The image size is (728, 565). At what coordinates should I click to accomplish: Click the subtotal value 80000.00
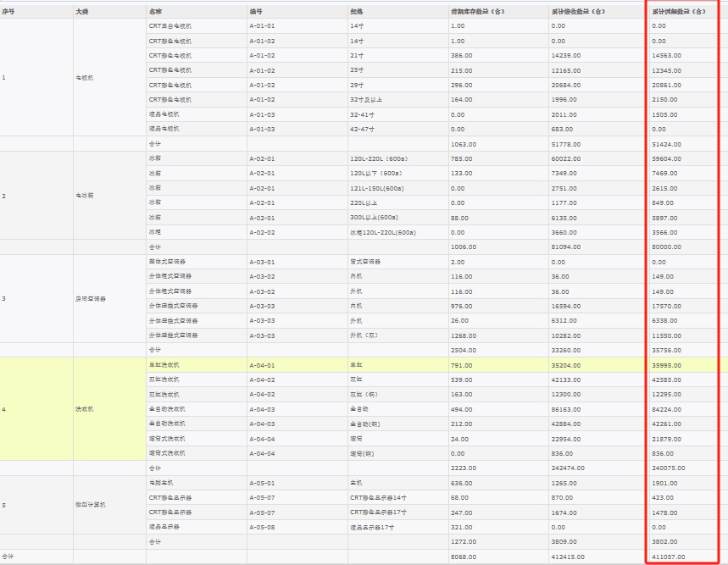(x=666, y=247)
